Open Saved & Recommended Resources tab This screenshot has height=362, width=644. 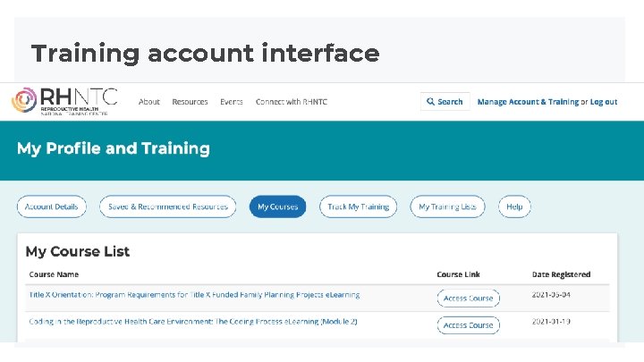pyautogui.click(x=167, y=206)
